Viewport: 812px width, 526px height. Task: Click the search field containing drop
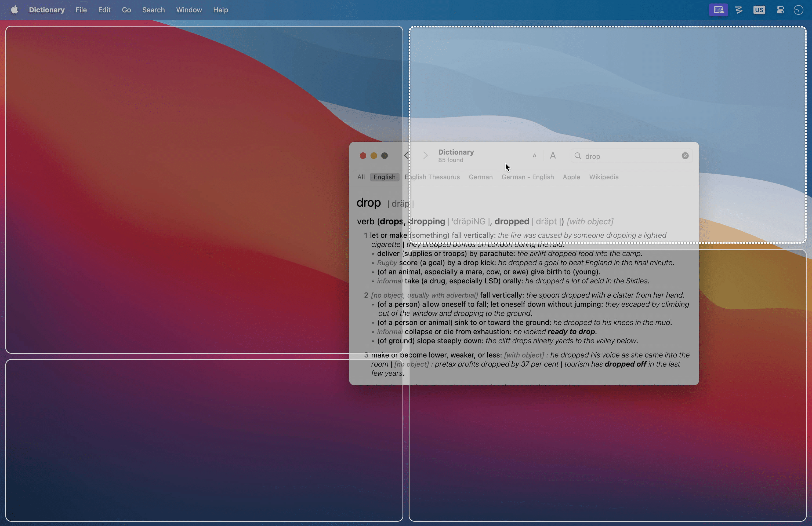[x=631, y=156]
